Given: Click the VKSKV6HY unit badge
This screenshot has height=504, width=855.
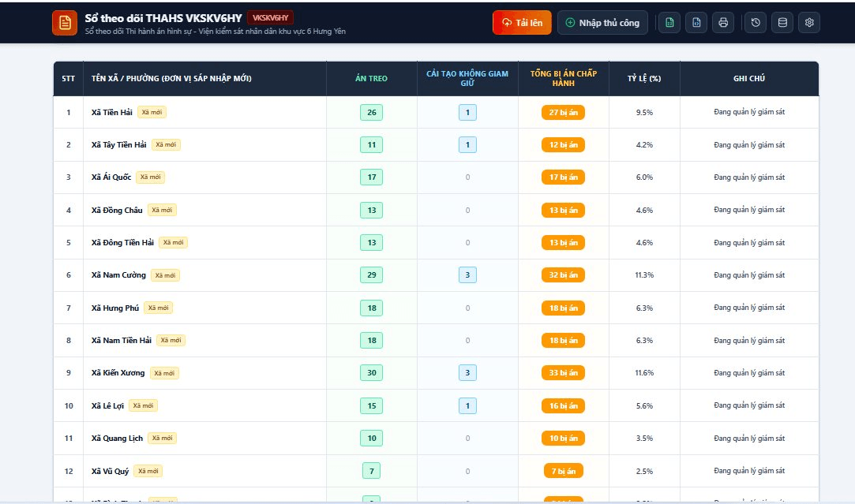Looking at the screenshot, I should pos(271,17).
